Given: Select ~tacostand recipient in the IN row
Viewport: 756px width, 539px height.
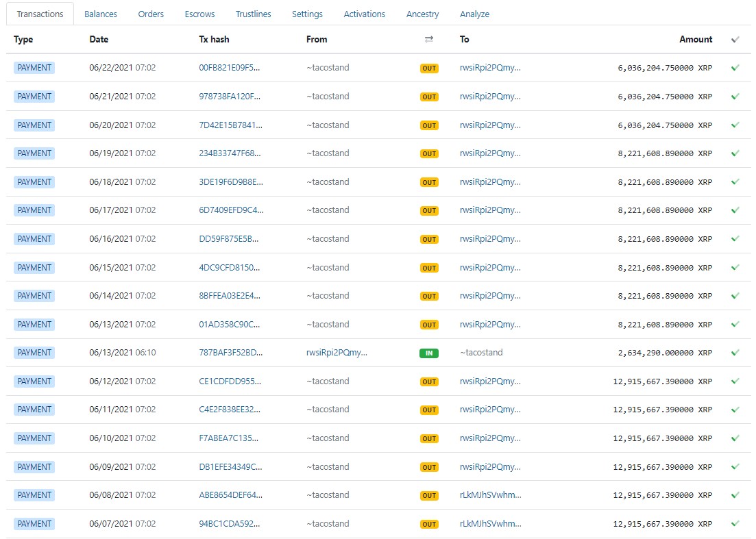Looking at the screenshot, I should click(x=481, y=352).
